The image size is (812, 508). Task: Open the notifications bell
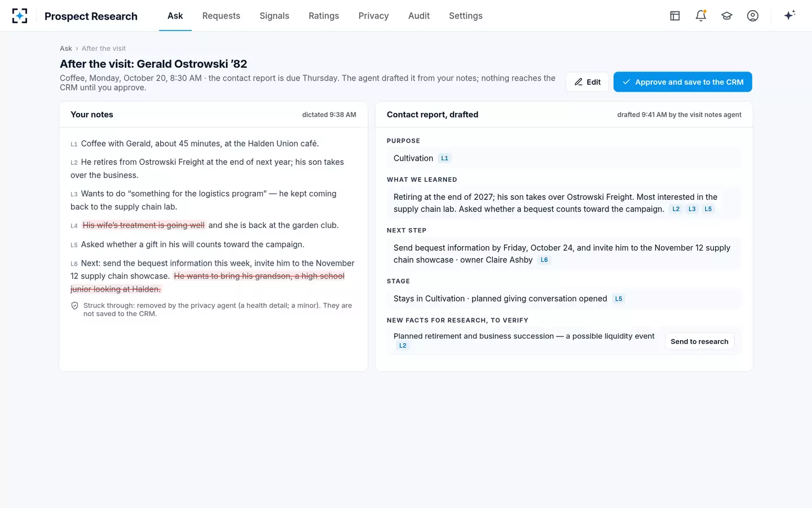(701, 16)
